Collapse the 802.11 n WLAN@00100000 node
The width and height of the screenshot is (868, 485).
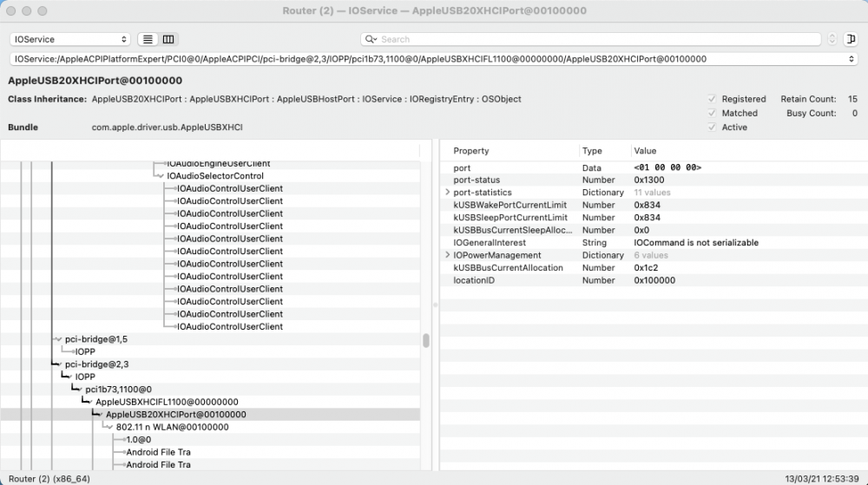click(x=109, y=427)
